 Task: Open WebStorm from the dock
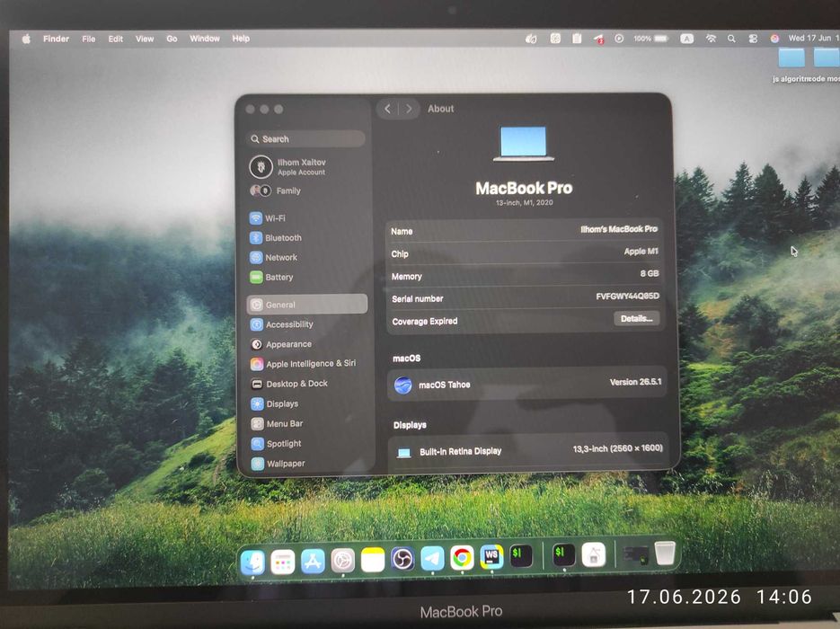tap(491, 557)
